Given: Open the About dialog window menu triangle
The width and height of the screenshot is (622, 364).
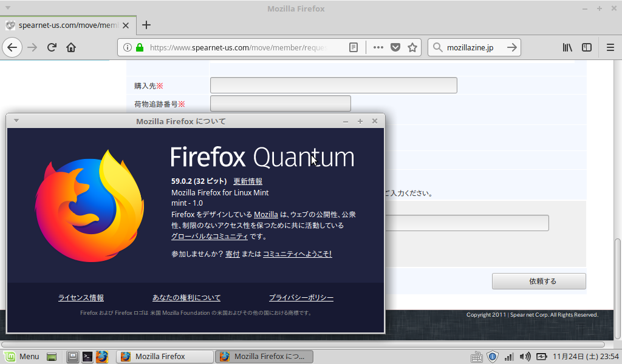Looking at the screenshot, I should 16,120.
